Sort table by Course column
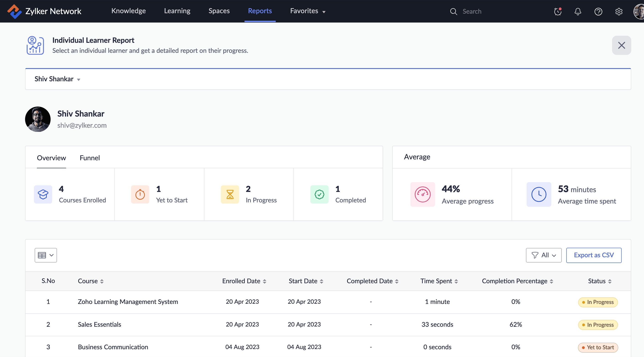The width and height of the screenshot is (644, 357). (102, 281)
